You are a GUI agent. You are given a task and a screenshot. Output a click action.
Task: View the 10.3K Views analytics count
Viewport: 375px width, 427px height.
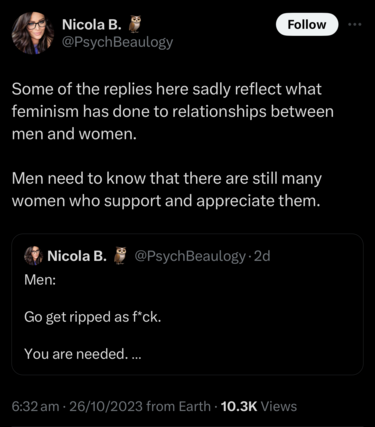pyautogui.click(x=259, y=407)
